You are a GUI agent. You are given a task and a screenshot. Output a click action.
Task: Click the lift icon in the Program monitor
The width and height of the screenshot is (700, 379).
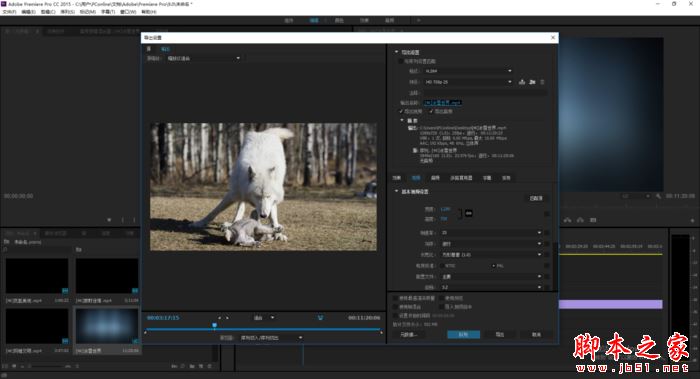[x=567, y=220]
